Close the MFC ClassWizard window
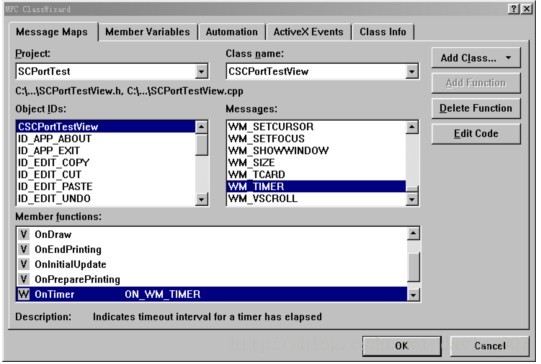The image size is (541, 364). [x=527, y=9]
